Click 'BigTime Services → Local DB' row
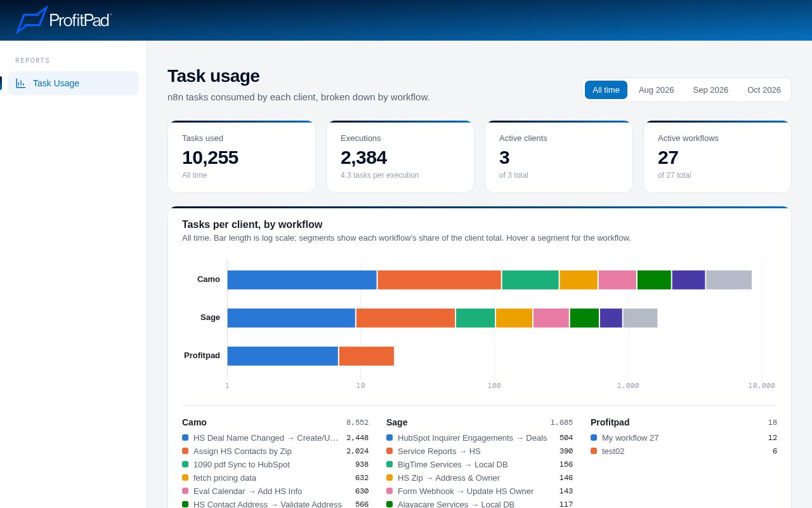812x508 pixels. coord(480,464)
